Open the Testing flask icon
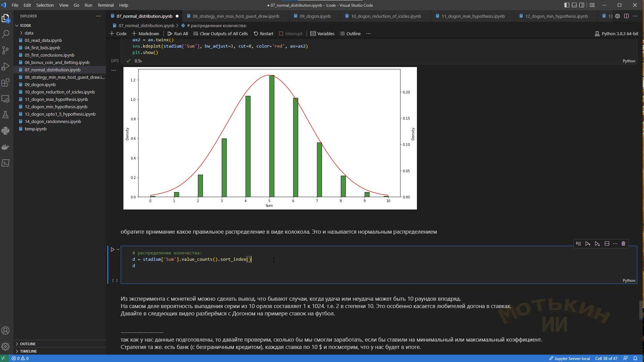 click(5, 115)
